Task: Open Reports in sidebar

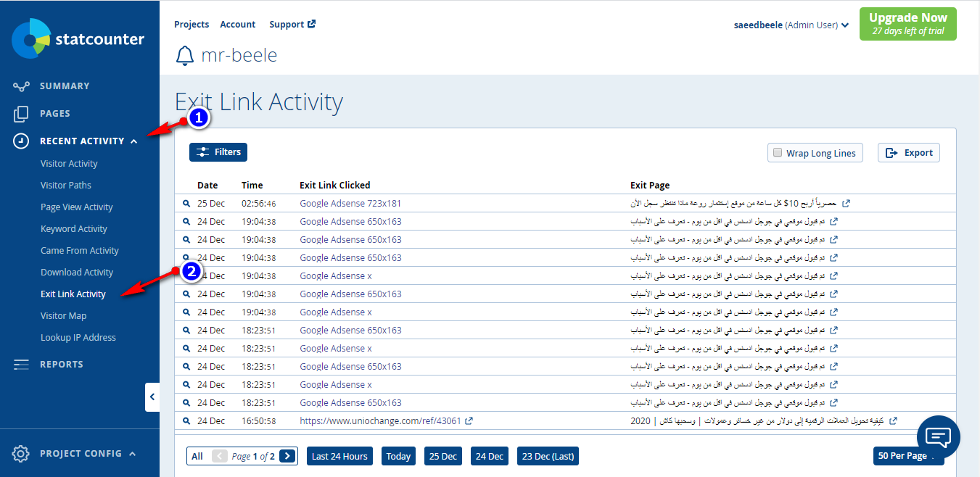Action: click(x=62, y=365)
